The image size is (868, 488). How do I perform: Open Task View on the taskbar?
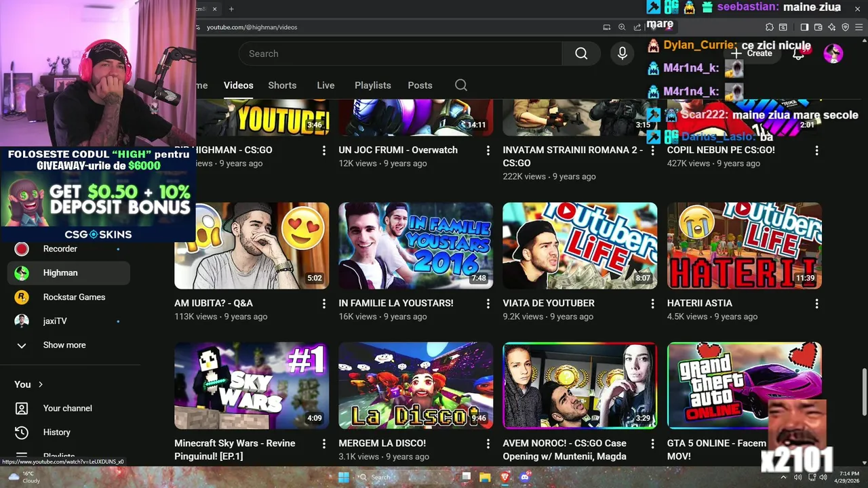467,477
